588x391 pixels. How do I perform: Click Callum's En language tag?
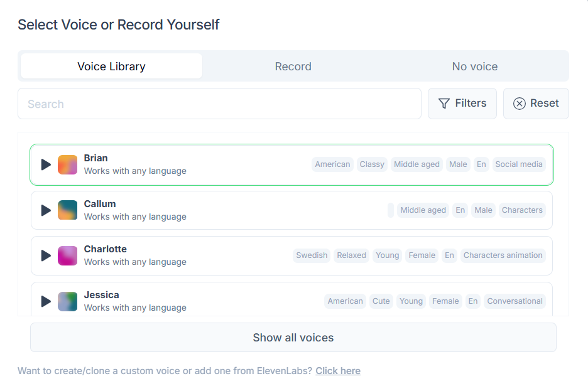point(460,210)
